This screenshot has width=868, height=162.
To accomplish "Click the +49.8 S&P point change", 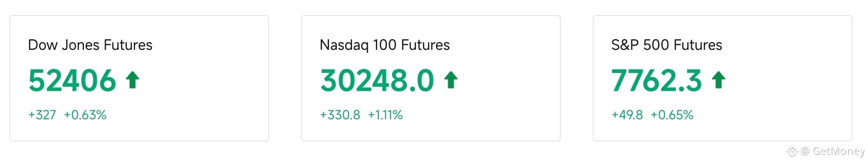I will pyautogui.click(x=627, y=115).
